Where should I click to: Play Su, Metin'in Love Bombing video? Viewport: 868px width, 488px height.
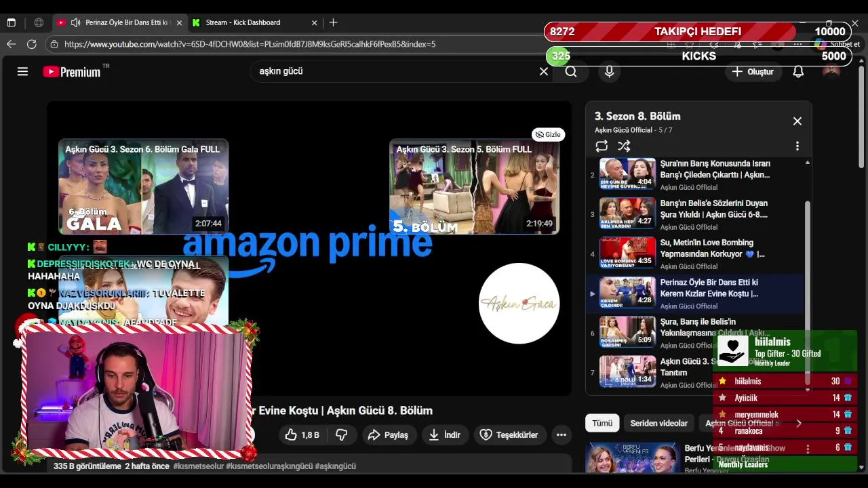click(x=695, y=253)
